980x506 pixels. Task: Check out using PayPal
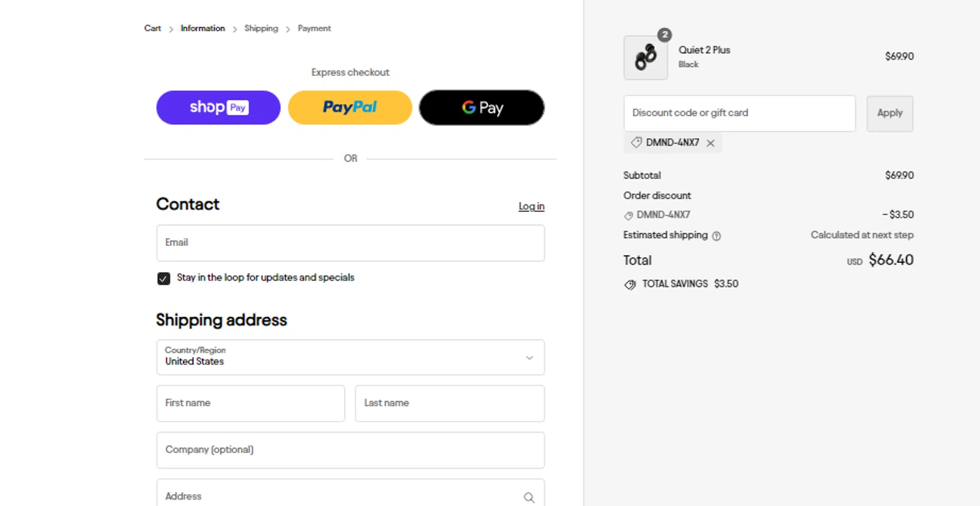pyautogui.click(x=350, y=108)
